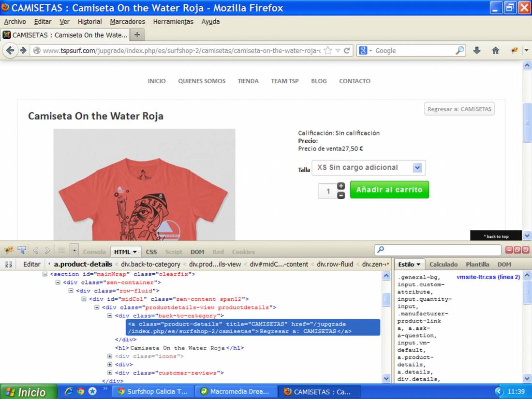Detach Firebug into a separate window

click(x=517, y=250)
